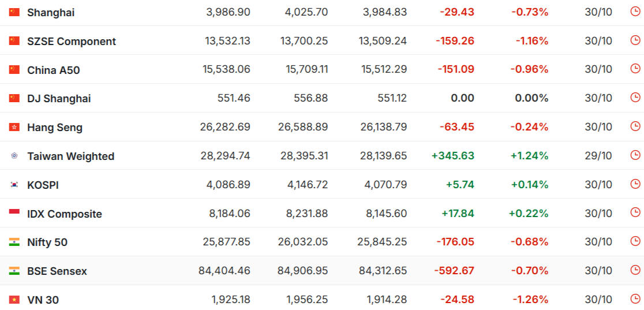Click the Indonesia flag beside IDX Composite
Image resolution: width=644 pixels, height=310 pixels.
[x=14, y=213]
